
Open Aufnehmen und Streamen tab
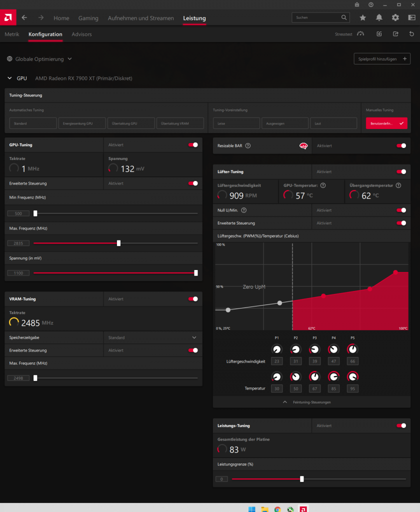(x=141, y=18)
